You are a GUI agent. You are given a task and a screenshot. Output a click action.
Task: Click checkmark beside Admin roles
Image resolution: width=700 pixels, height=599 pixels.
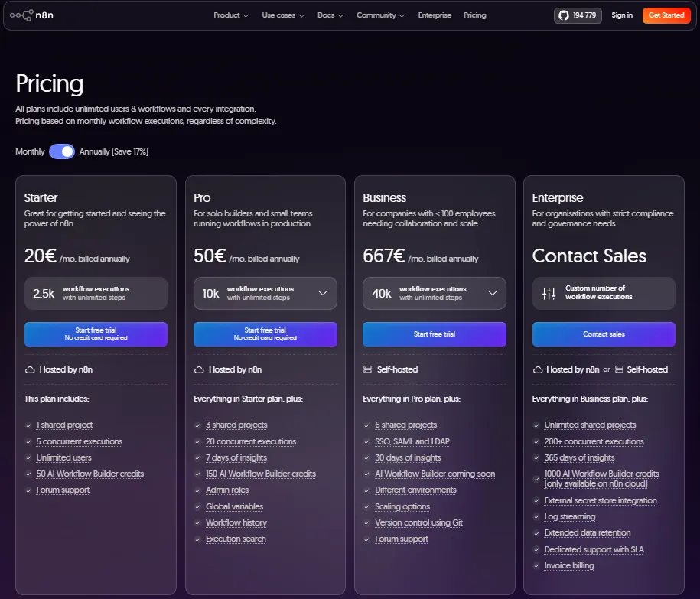(198, 490)
